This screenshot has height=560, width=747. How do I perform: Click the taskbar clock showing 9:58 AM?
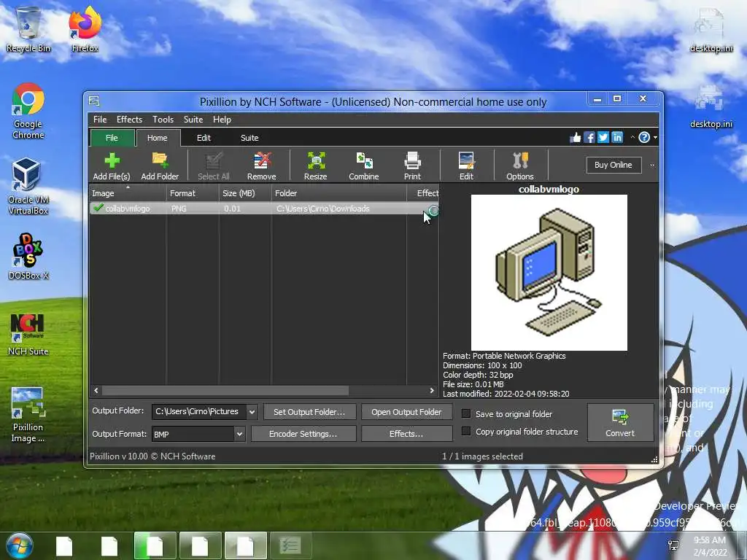710,545
